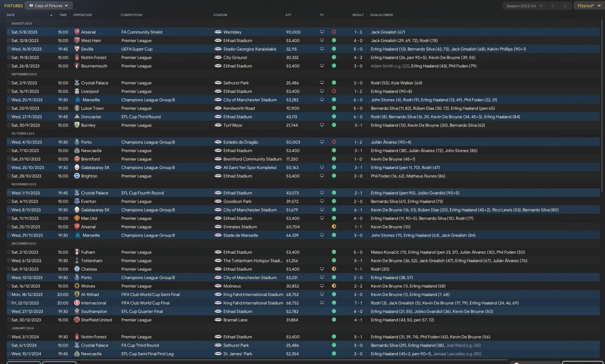Click the stadium icon beside Wembley
Image resolution: width=605 pixels, height=364 pixels.
click(218, 32)
